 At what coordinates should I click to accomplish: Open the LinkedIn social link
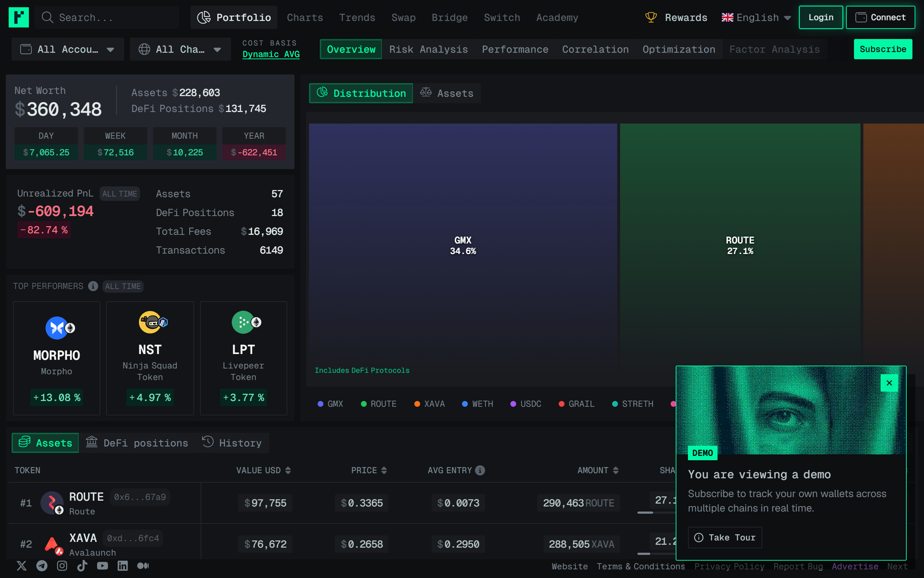pos(123,566)
